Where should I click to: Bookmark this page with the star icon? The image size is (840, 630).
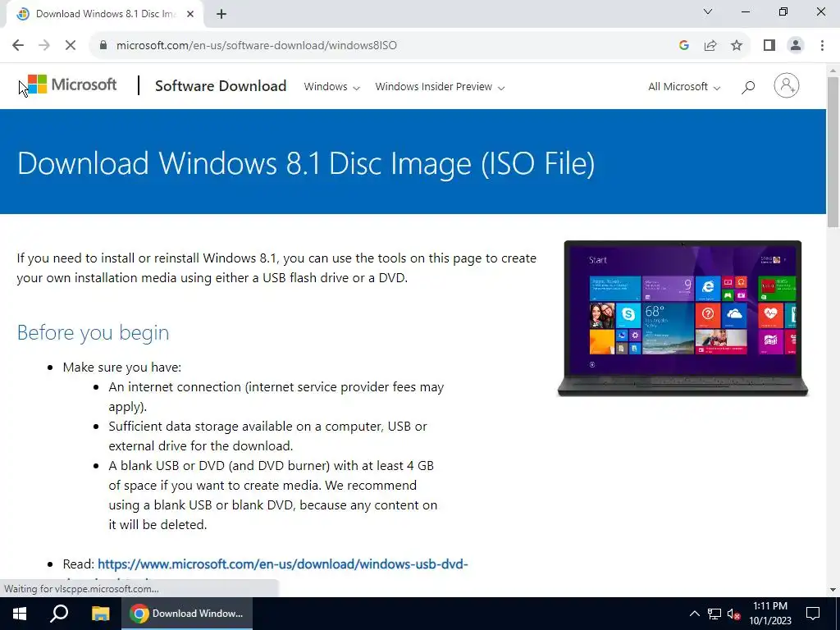737,45
